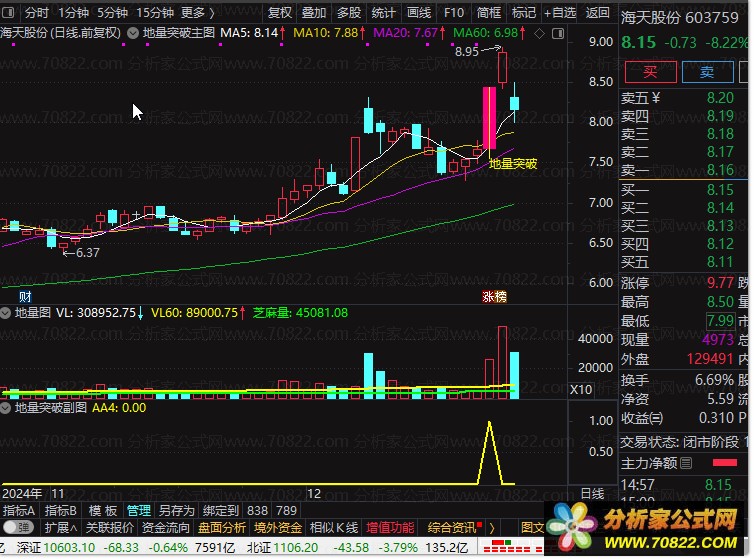The image size is (754, 559).
Task: Select the 指标B tab
Action: (61, 510)
